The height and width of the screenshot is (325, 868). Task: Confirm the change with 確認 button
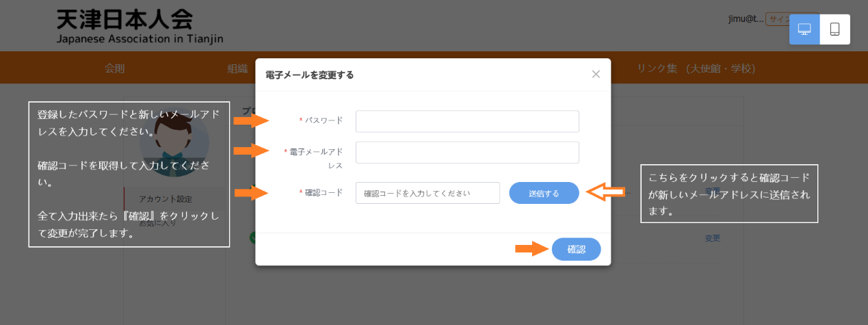(x=576, y=250)
